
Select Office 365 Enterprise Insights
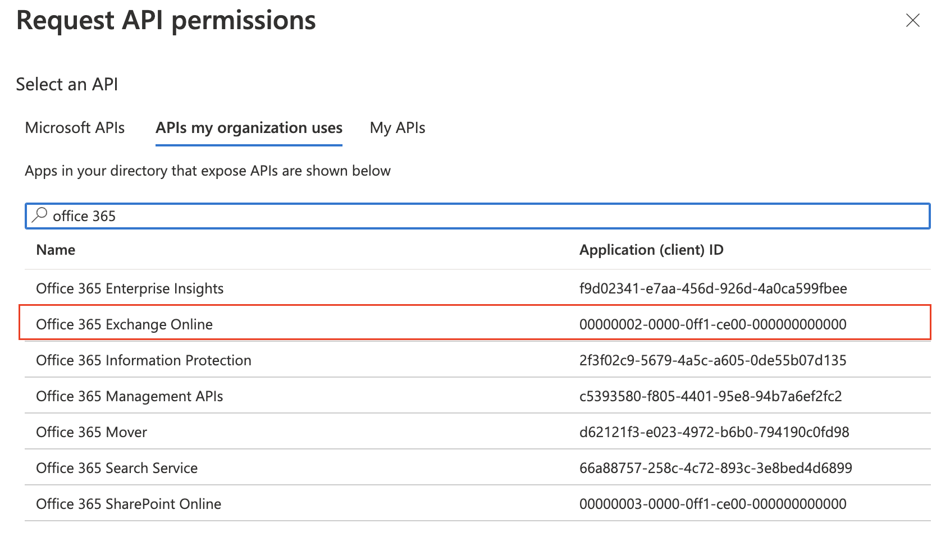[x=130, y=288]
